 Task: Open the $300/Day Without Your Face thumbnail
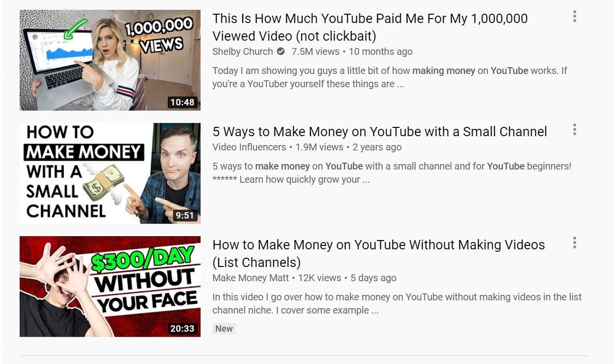click(x=110, y=287)
